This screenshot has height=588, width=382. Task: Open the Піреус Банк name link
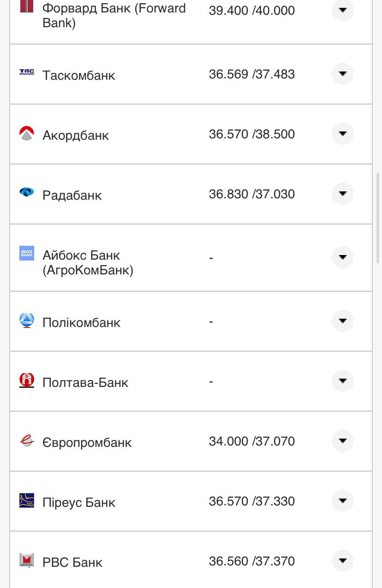pos(79,502)
